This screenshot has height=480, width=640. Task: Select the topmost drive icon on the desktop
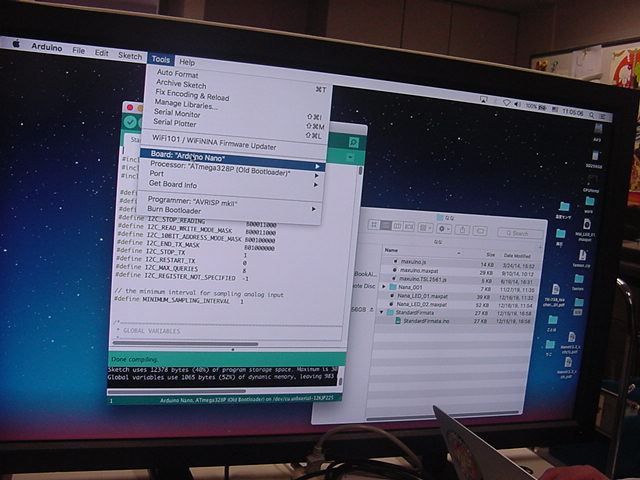(x=598, y=129)
